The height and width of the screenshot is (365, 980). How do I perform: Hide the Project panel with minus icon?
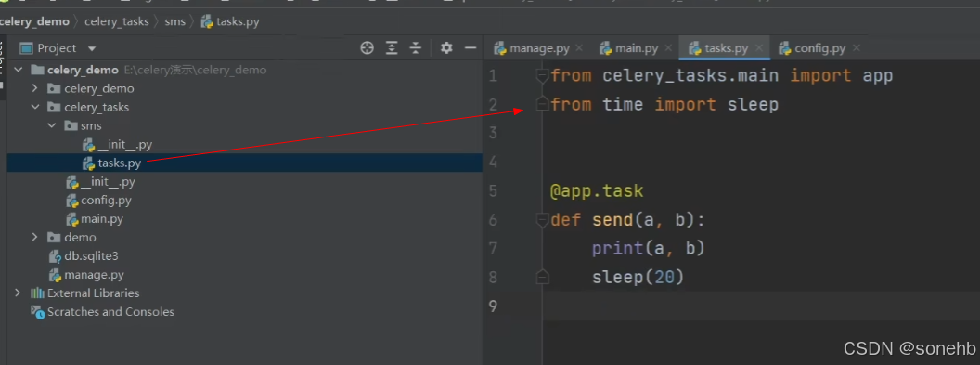(x=471, y=48)
